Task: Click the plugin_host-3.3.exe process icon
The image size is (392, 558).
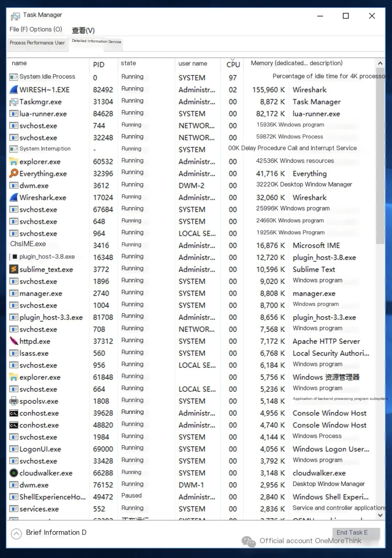Action: click(x=13, y=317)
